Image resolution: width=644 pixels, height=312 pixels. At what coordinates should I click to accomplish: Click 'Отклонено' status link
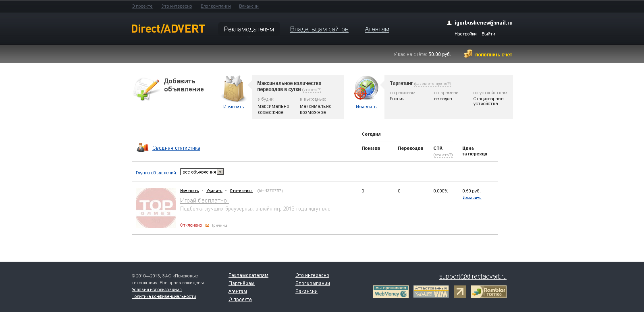pyautogui.click(x=191, y=225)
